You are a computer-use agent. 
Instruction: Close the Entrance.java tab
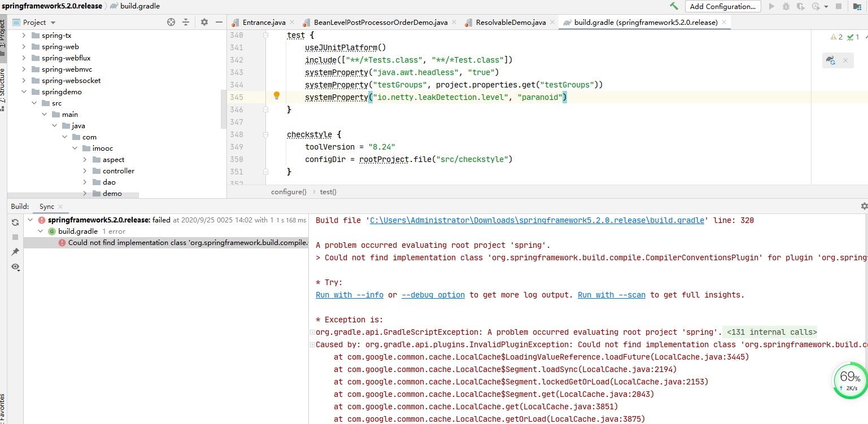click(x=291, y=22)
